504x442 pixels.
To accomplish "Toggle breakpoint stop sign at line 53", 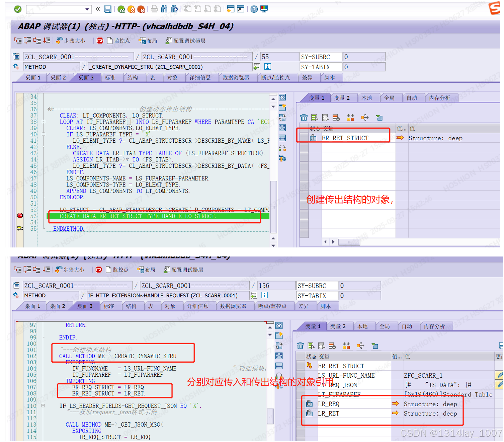I will (20, 216).
